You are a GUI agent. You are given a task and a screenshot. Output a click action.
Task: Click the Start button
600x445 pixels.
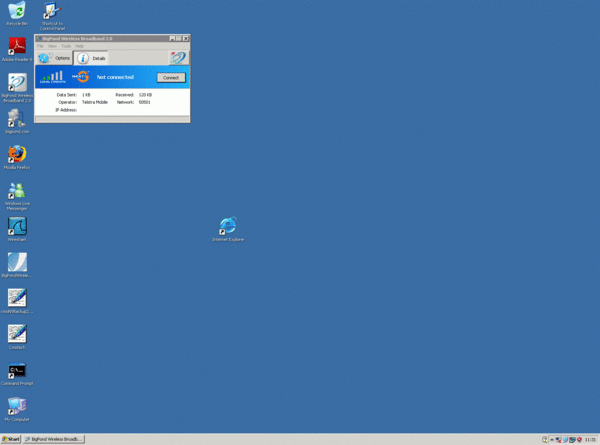[11, 439]
